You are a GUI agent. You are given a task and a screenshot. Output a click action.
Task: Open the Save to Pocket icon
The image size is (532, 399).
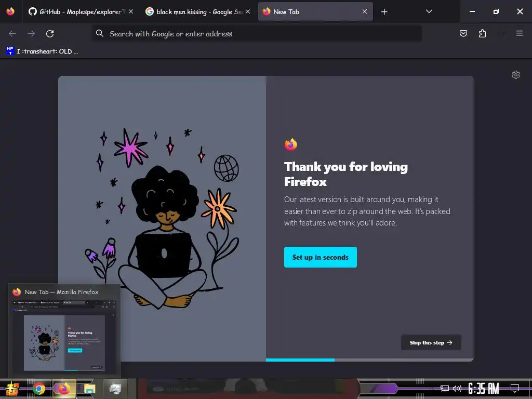tap(463, 33)
